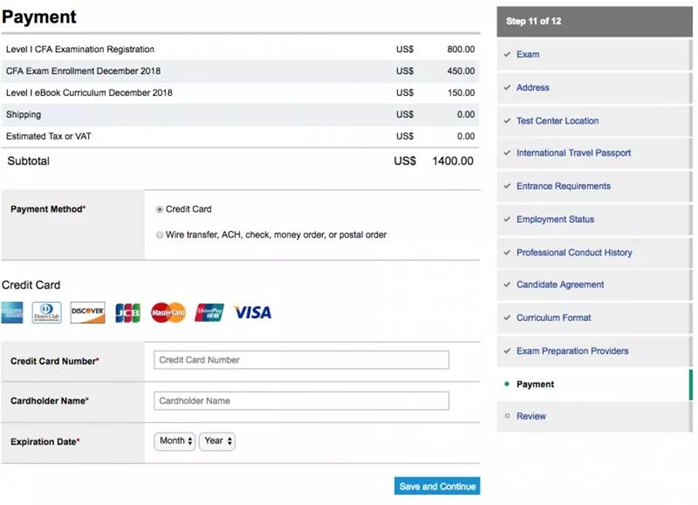This screenshot has width=698, height=505.
Task: Open the Candidate Agreement step link
Action: point(560,285)
